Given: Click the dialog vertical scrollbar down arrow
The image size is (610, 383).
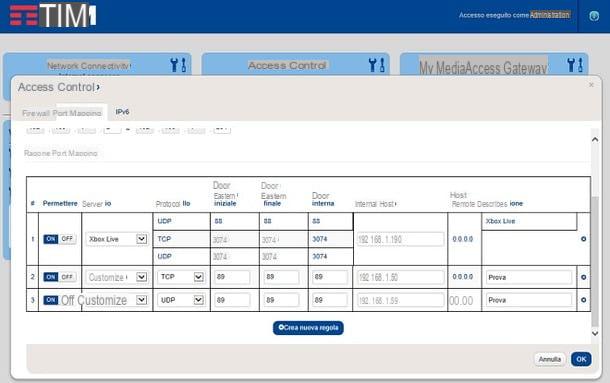Looking at the screenshot, I should pyautogui.click(x=595, y=333).
